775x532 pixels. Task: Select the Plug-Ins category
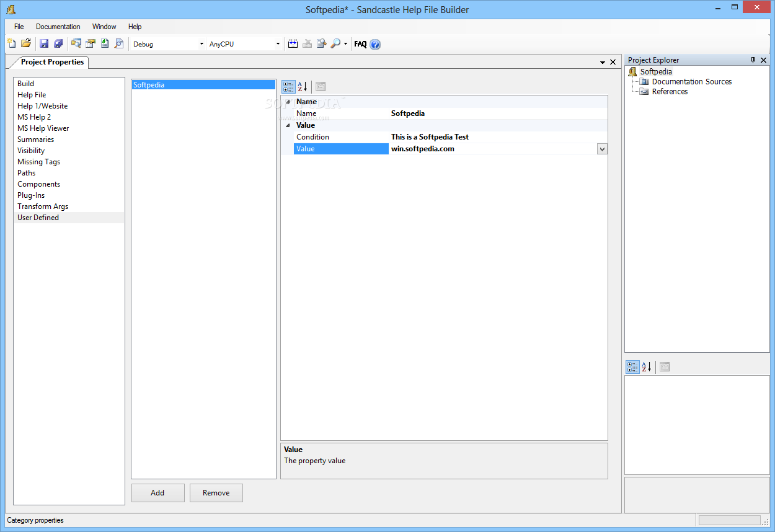click(x=69, y=195)
